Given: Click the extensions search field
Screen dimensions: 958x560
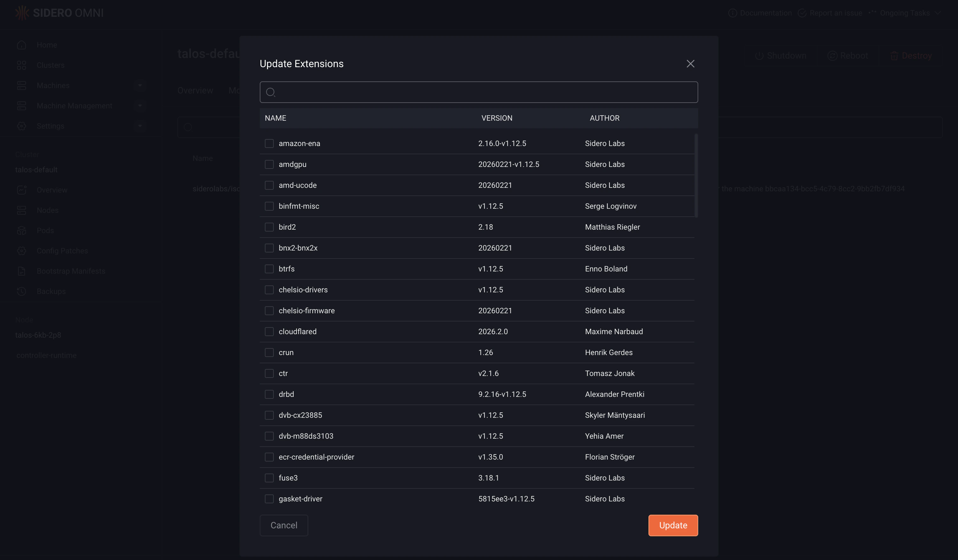Looking at the screenshot, I should pos(478,92).
